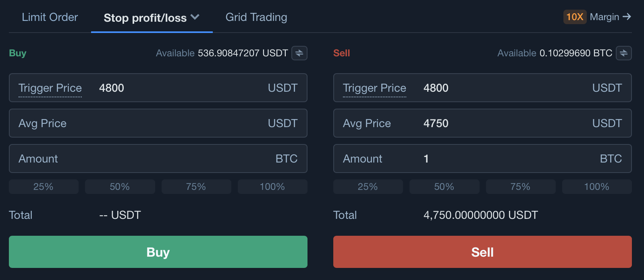This screenshot has width=644, height=280.
Task: Open the Grid Trading tab
Action: (256, 17)
